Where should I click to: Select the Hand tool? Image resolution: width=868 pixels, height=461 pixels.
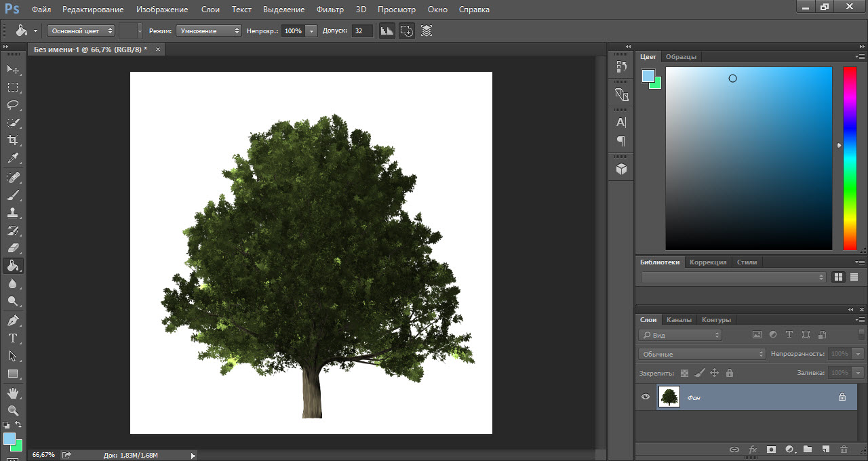pos(13,393)
